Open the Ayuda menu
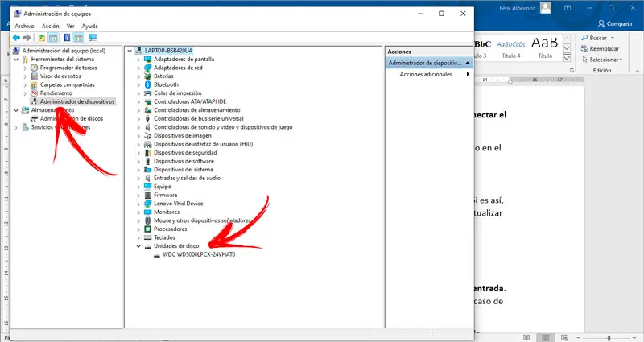Screen dimensions: 644x342 pyautogui.click(x=89, y=26)
